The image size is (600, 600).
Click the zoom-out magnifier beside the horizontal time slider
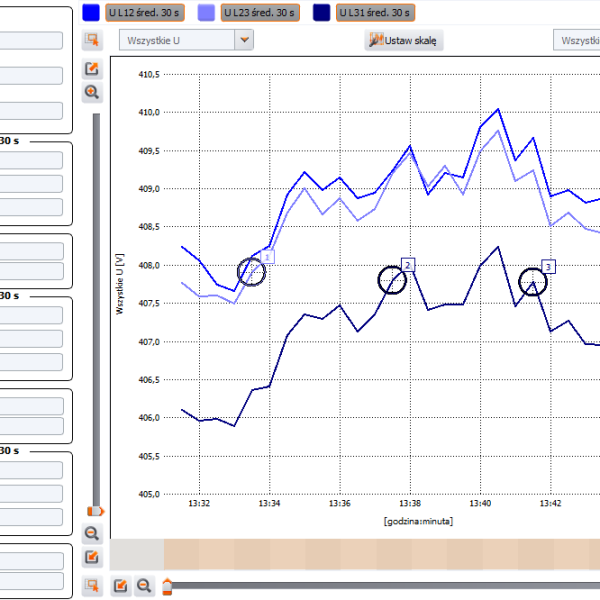point(144,585)
